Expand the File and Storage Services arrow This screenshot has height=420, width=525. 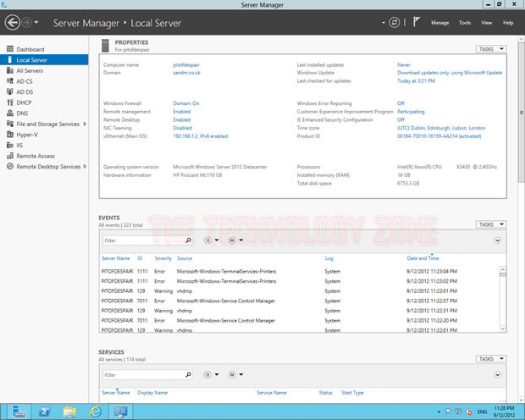pos(85,124)
